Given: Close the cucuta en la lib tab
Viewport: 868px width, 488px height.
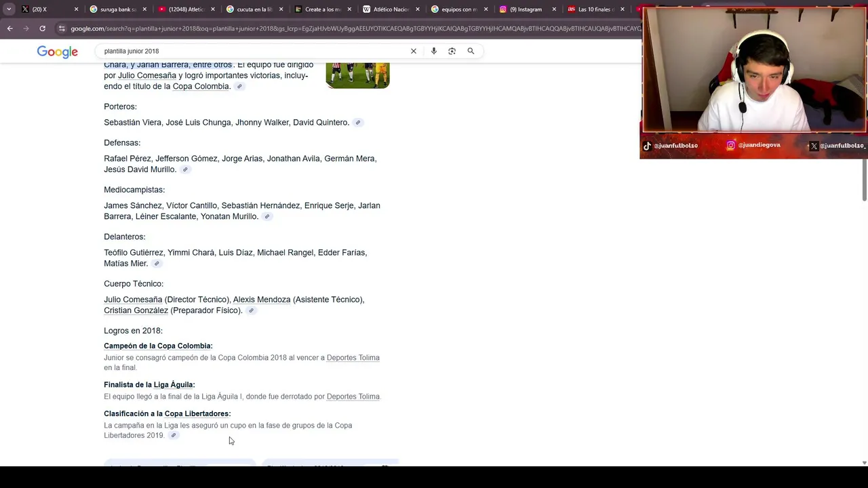Looking at the screenshot, I should 281,9.
